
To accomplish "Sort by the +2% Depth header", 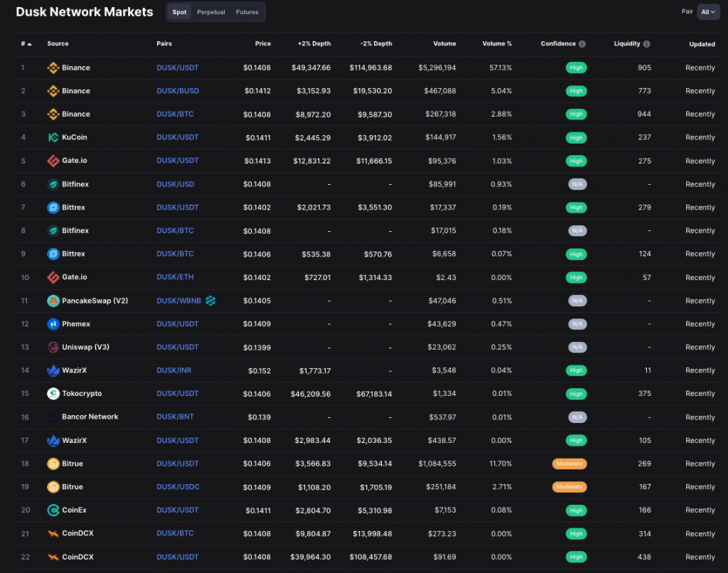I will click(314, 43).
